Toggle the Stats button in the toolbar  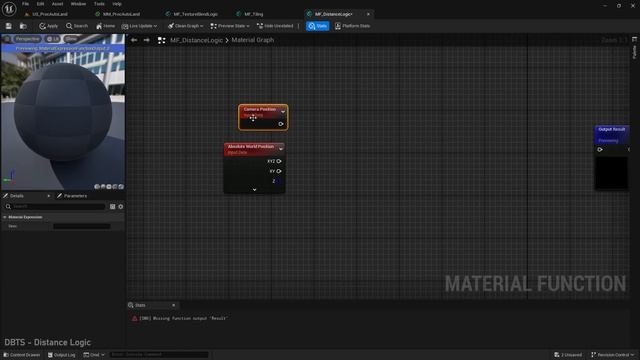click(318, 26)
